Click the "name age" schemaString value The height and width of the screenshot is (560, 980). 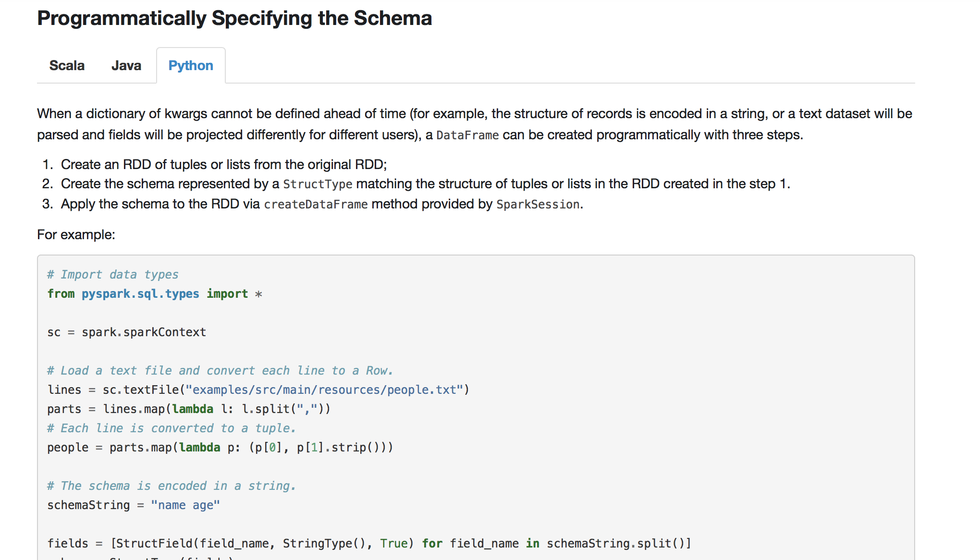[x=185, y=505]
